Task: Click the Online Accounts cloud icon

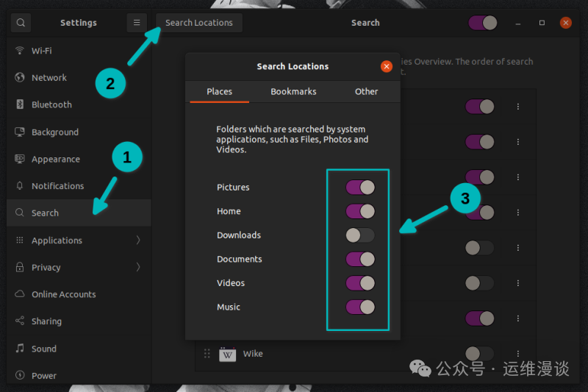Action: tap(20, 293)
